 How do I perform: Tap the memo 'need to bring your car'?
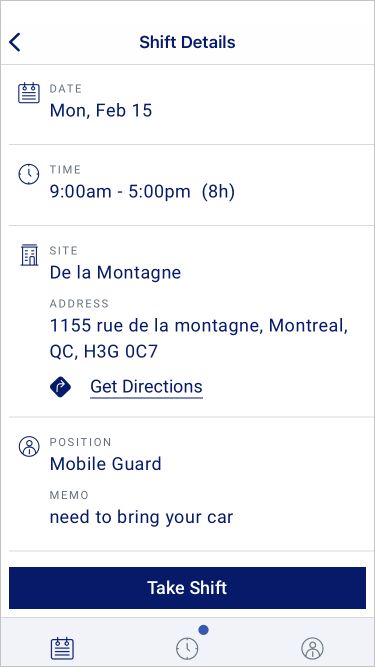(142, 517)
